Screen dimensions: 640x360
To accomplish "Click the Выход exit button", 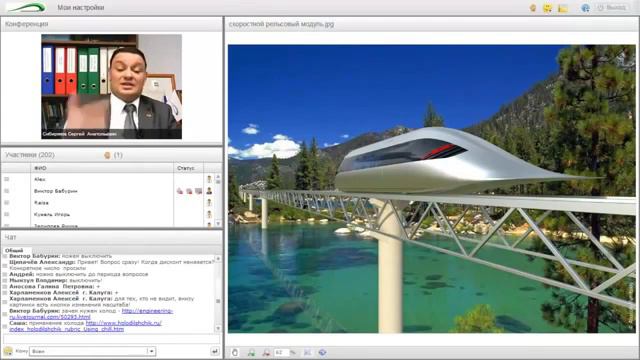I will [x=612, y=7].
